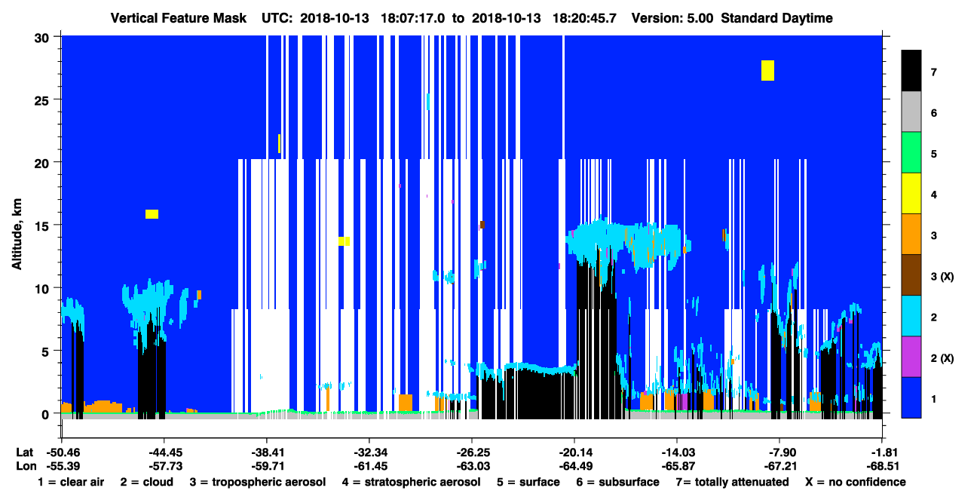Click the legend entry '2 = cloud'
The image size is (980, 503).
(146, 482)
